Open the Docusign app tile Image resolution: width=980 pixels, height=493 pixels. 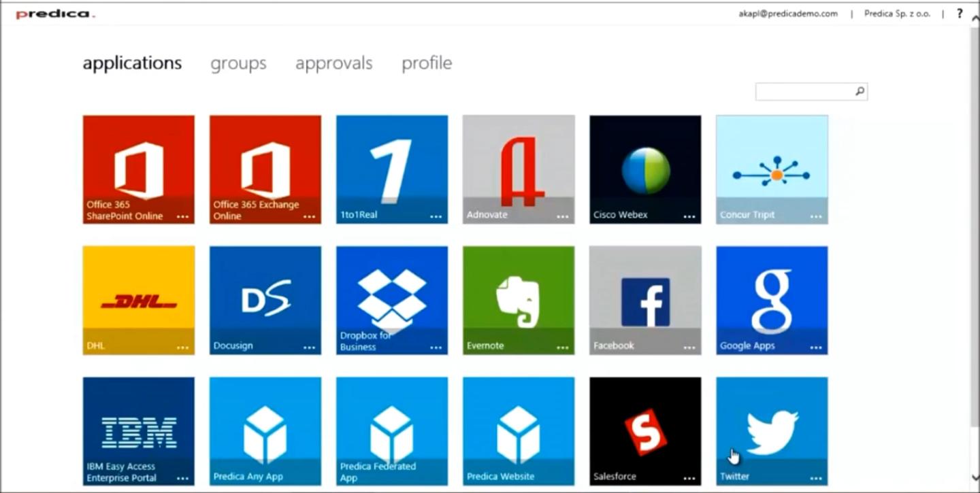(x=265, y=300)
